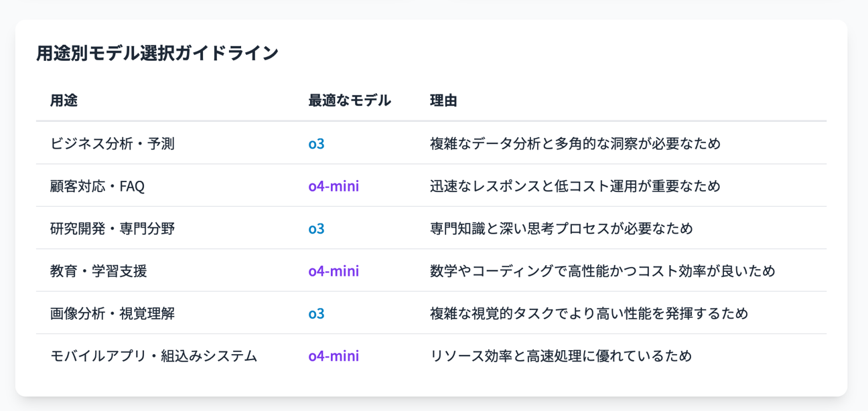
Task: Open o4-mini link in 教育・学習支援 row
Action: click(334, 271)
